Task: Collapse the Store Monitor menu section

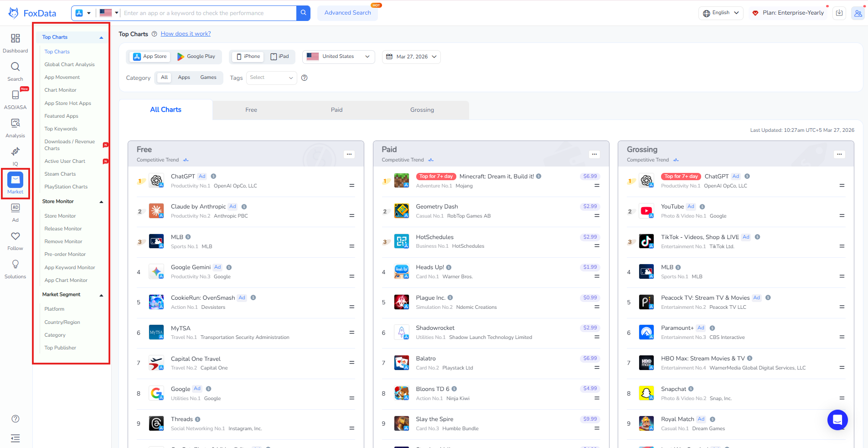Action: click(101, 202)
